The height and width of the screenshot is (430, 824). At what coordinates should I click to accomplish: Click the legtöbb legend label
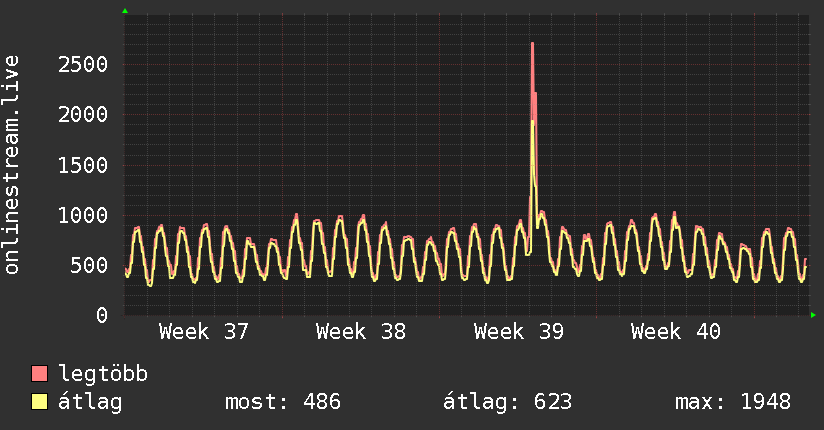pos(103,373)
